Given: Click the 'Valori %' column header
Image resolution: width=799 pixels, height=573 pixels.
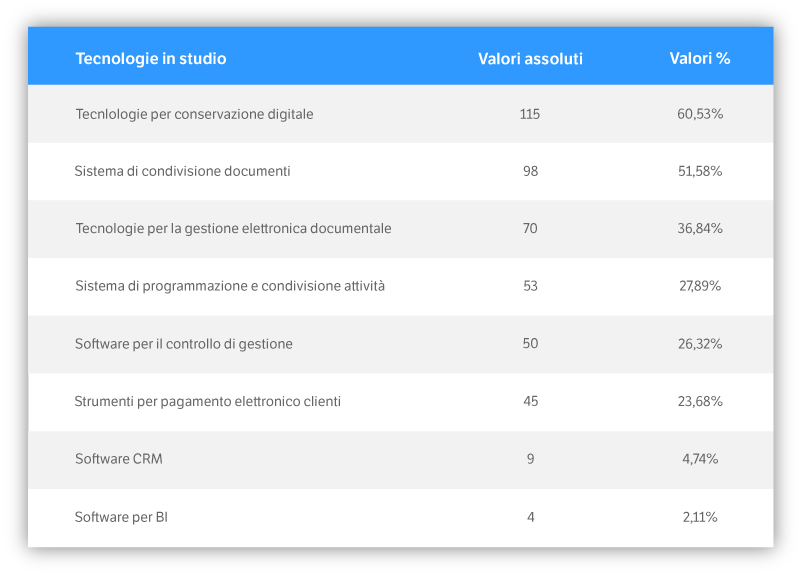Looking at the screenshot, I should [700, 58].
